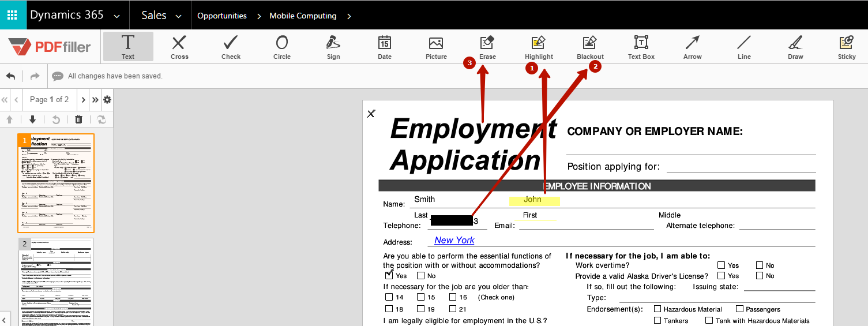Select page 1 thumbnail

(x=56, y=183)
